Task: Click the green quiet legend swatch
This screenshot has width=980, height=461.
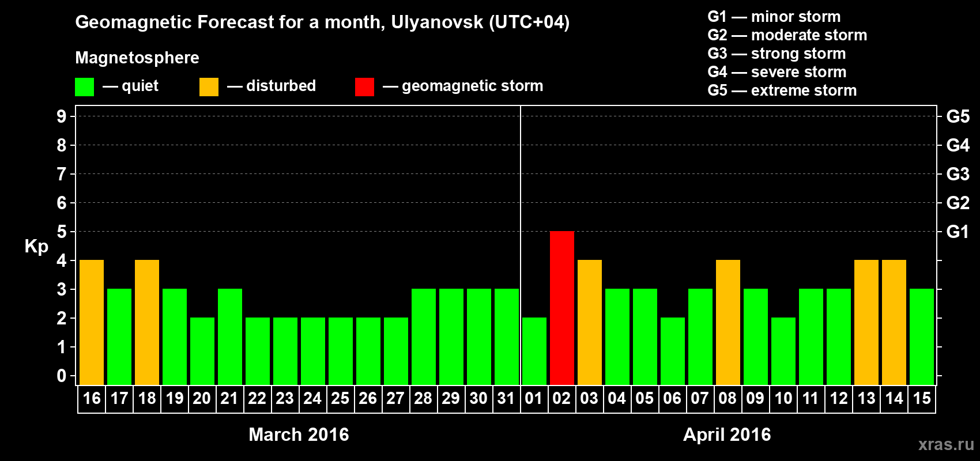Action: coord(84,87)
